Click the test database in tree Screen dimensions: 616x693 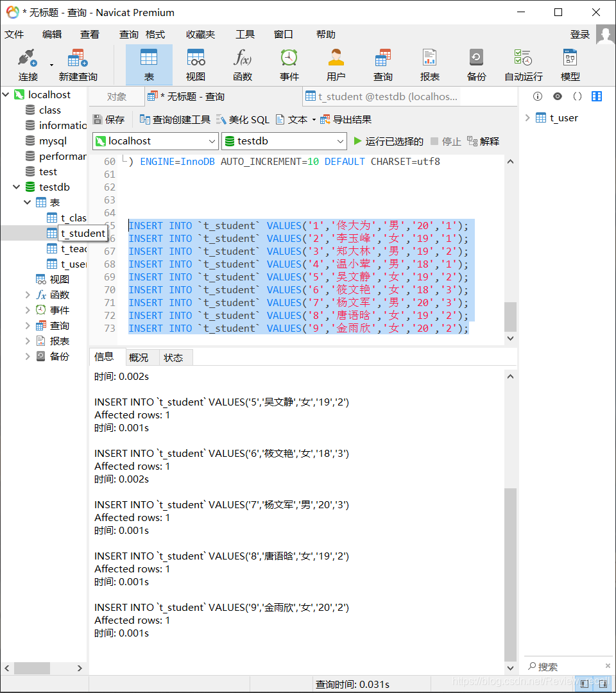(47, 171)
